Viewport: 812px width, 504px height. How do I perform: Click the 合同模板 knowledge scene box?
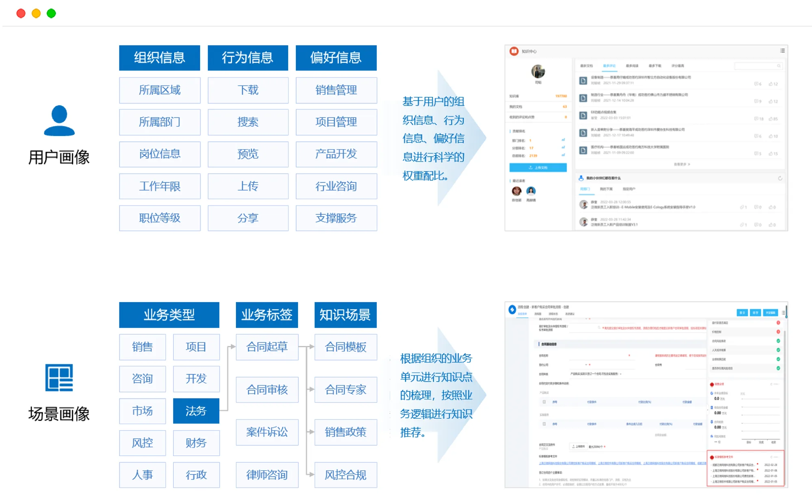[x=346, y=347]
